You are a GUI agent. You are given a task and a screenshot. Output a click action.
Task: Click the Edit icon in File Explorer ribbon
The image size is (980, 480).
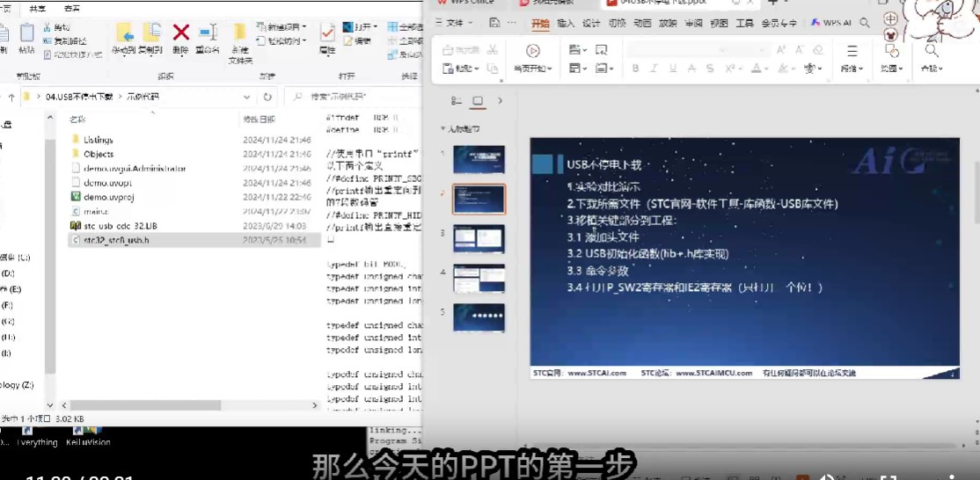356,41
